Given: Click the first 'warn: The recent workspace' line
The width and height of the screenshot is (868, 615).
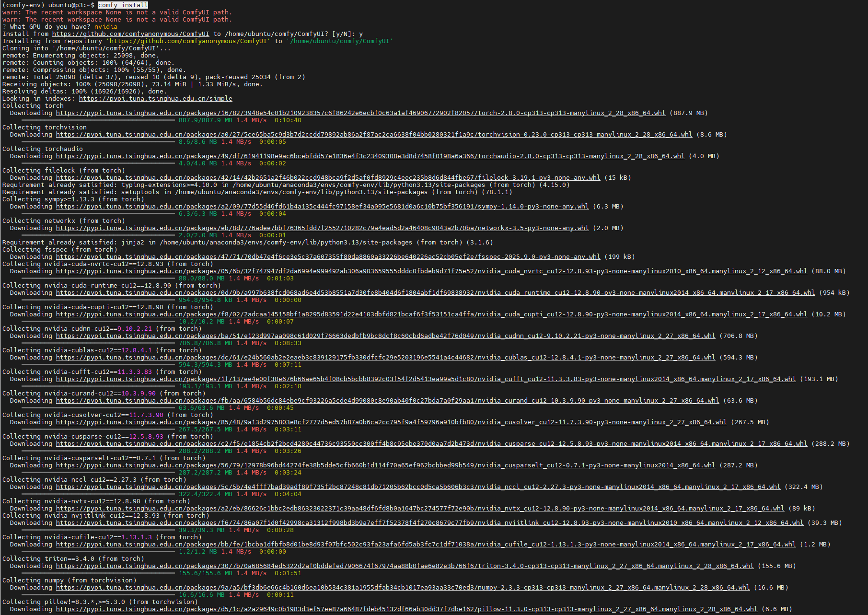Looking at the screenshot, I should (117, 12).
